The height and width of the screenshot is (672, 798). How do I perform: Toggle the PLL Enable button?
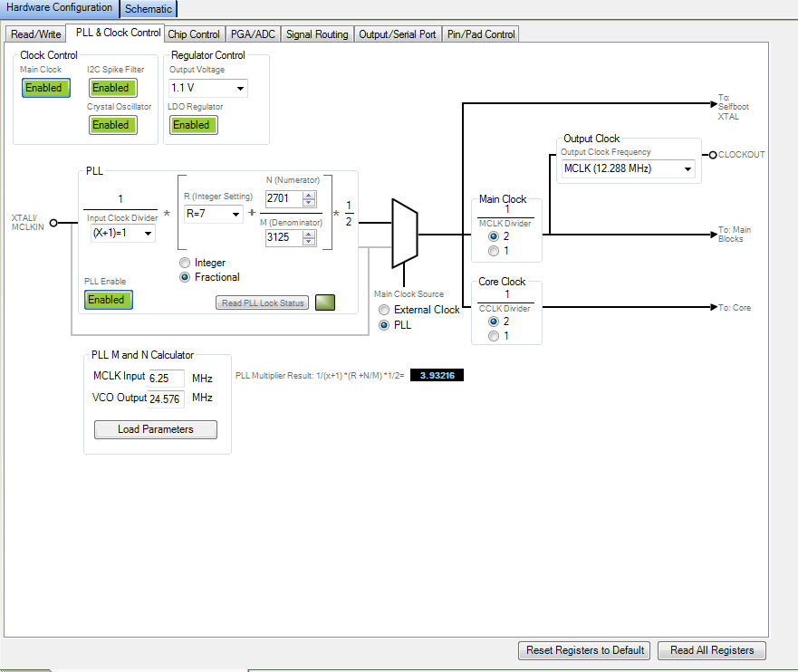(x=109, y=300)
